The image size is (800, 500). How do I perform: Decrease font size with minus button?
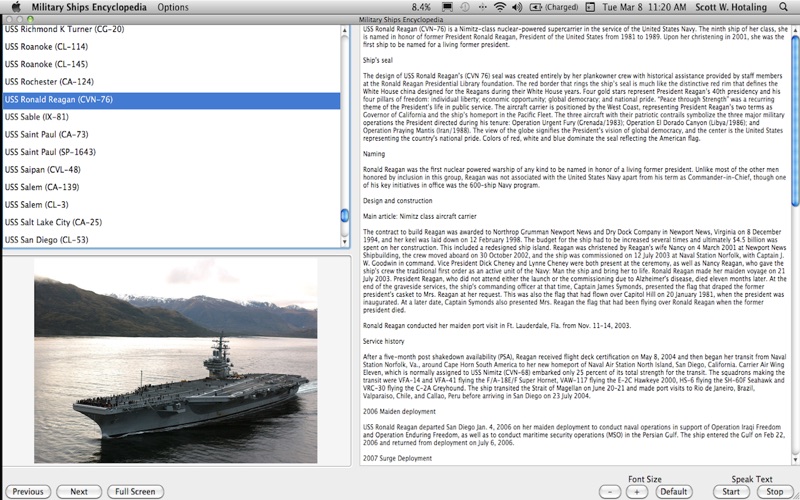coord(610,492)
